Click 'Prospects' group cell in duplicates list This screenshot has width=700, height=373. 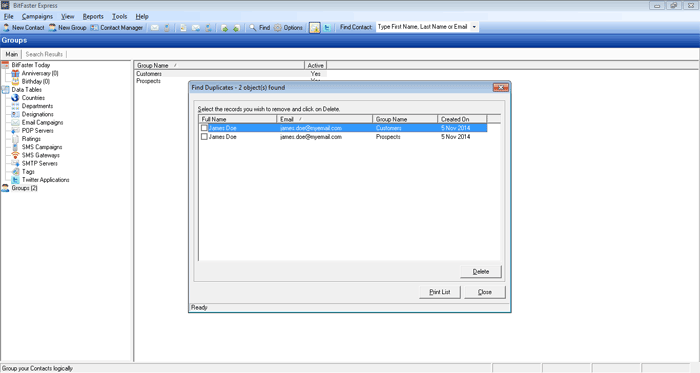[388, 137]
